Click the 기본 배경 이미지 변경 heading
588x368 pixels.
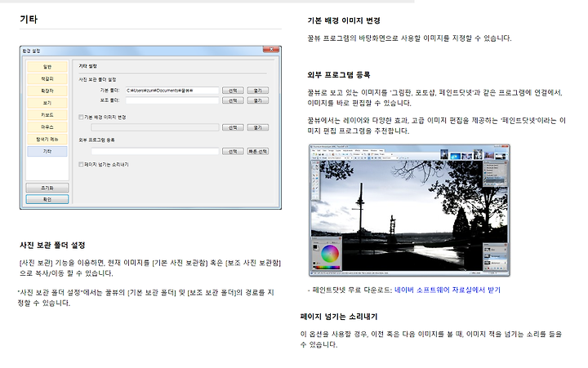point(344,20)
